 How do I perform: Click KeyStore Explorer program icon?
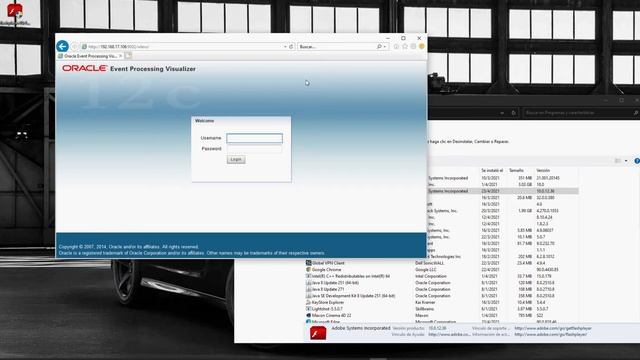[308, 302]
